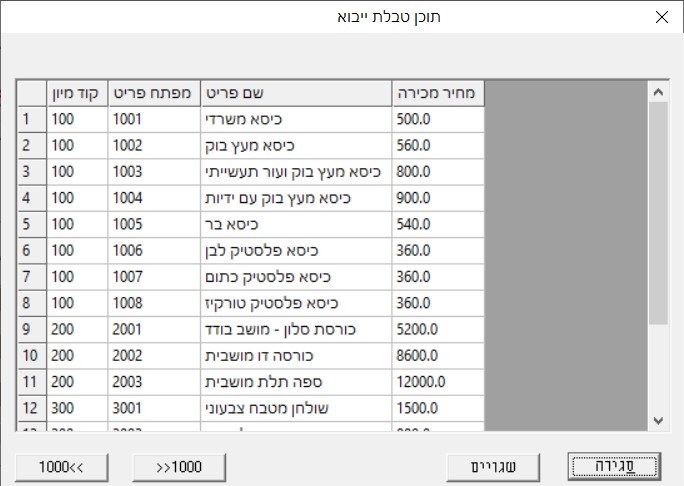
Task: Click item key cell 1005
Action: point(154,225)
